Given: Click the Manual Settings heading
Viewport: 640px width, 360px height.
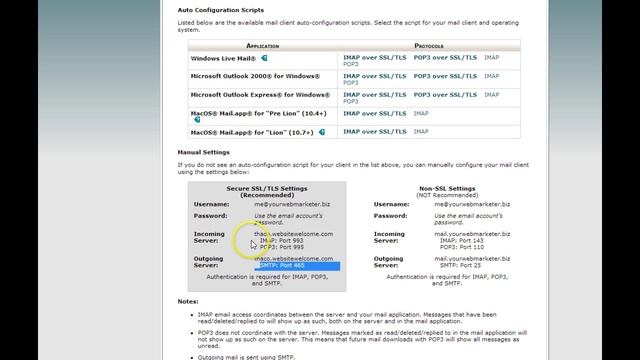Looking at the screenshot, I should tap(203, 152).
